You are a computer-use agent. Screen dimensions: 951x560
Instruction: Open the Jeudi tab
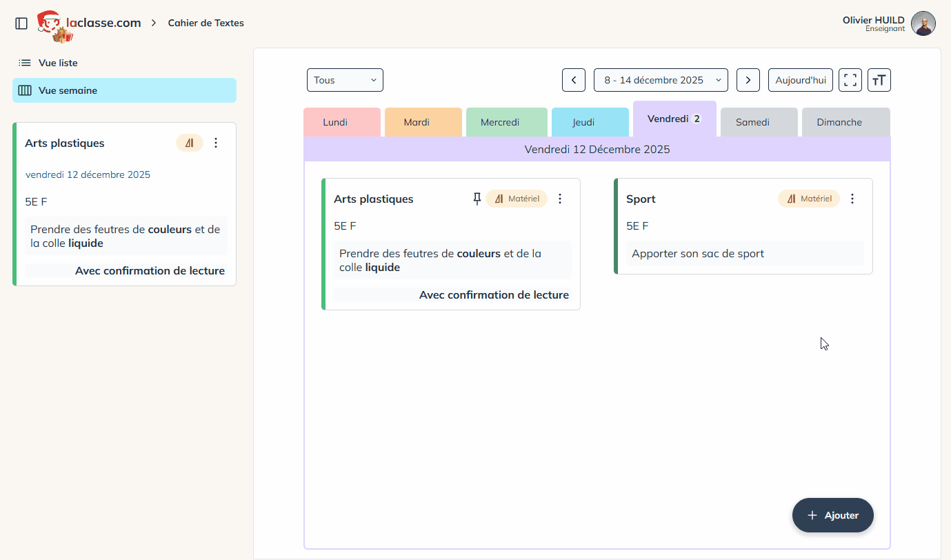pyautogui.click(x=583, y=122)
